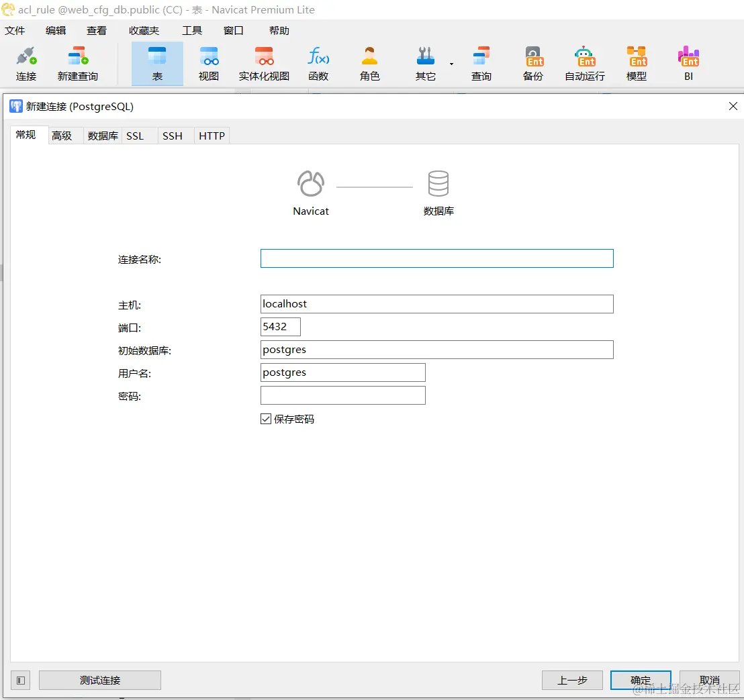
Task: Click Materialized View (实体化视图) icon
Action: 264,64
